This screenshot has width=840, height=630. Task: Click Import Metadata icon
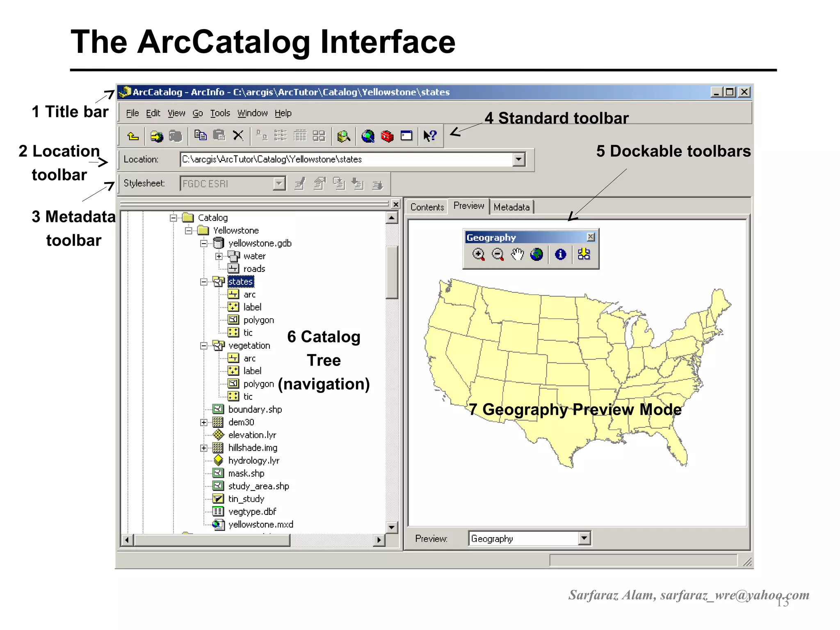(x=358, y=184)
